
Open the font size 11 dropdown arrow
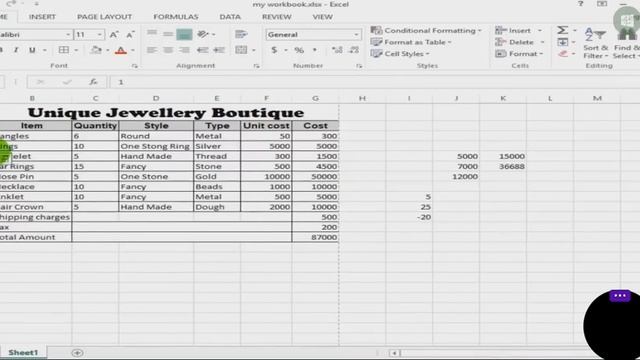pyautogui.click(x=100, y=35)
